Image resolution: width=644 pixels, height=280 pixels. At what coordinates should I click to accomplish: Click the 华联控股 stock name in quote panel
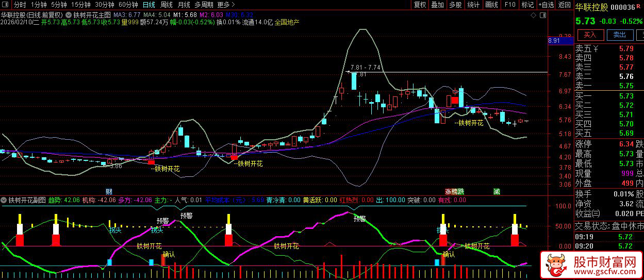pyautogui.click(x=591, y=7)
